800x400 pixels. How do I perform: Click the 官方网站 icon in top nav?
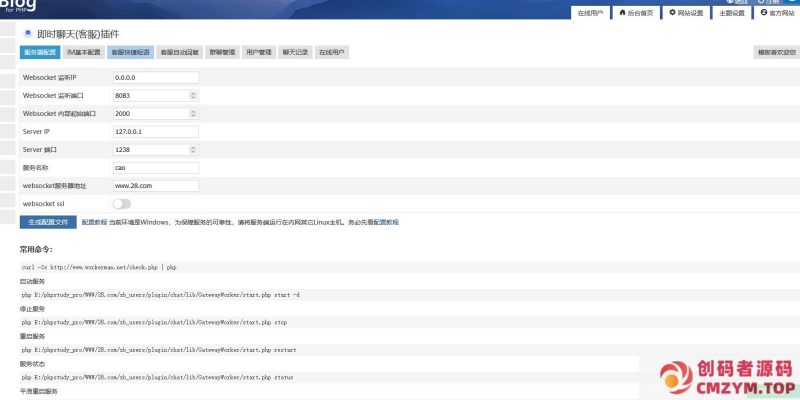click(x=764, y=13)
